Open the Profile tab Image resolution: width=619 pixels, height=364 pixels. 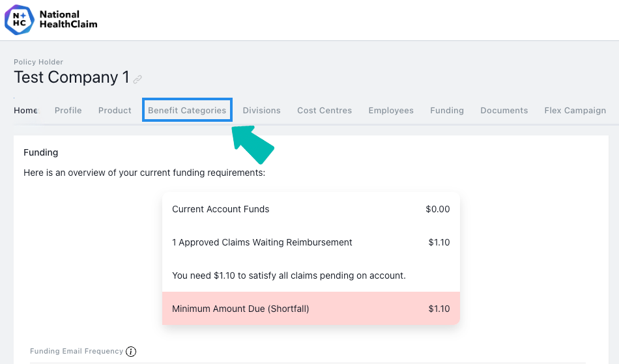[x=68, y=111]
